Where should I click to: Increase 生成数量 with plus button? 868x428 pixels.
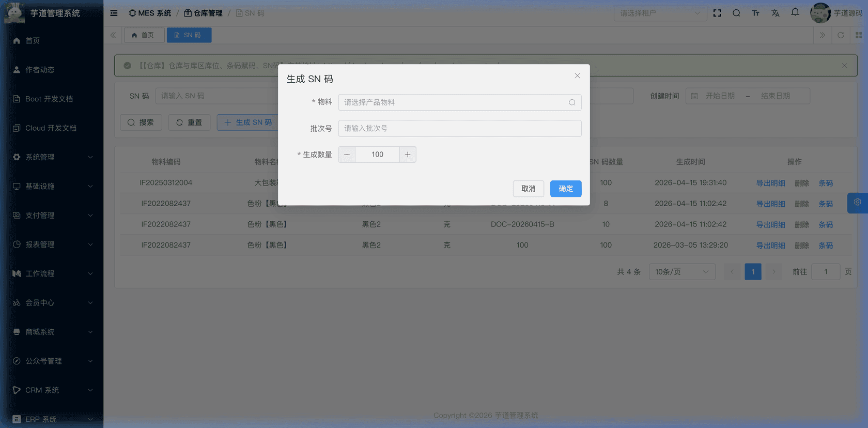[408, 155]
